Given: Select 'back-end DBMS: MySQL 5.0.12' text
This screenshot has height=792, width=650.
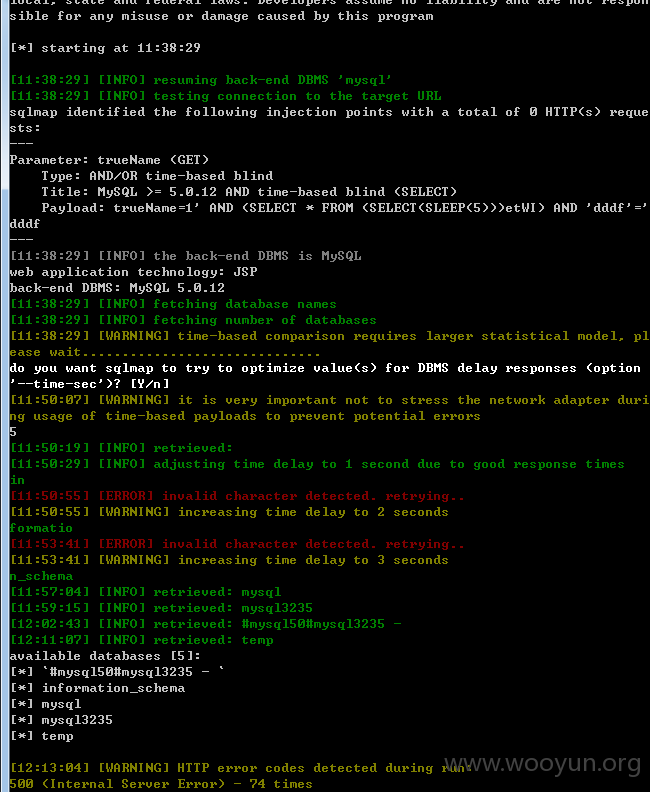Looking at the screenshot, I should pyautogui.click(x=117, y=288).
